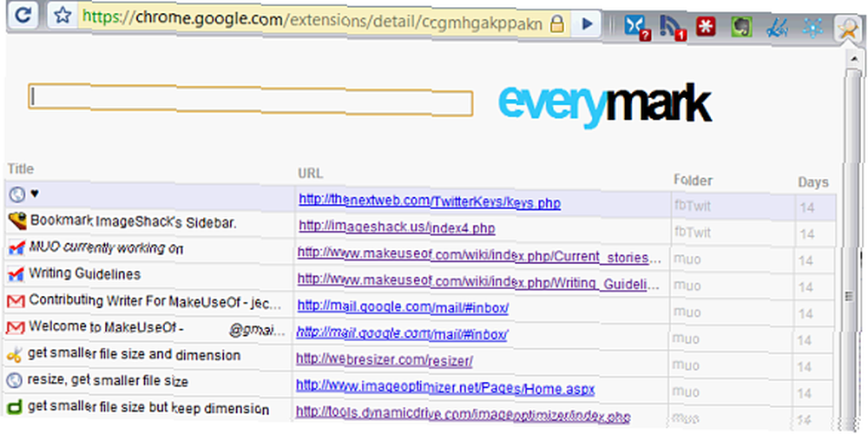Screen dimensions: 868x434
Task: Open the blue extension icon with question badge
Action: (636, 27)
